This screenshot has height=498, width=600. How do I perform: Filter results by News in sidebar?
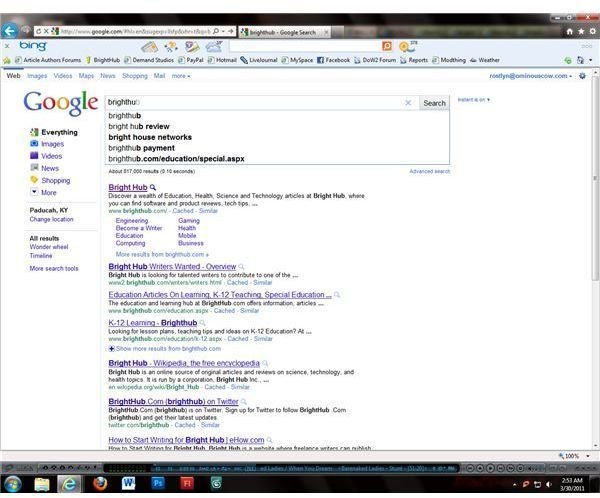point(44,168)
